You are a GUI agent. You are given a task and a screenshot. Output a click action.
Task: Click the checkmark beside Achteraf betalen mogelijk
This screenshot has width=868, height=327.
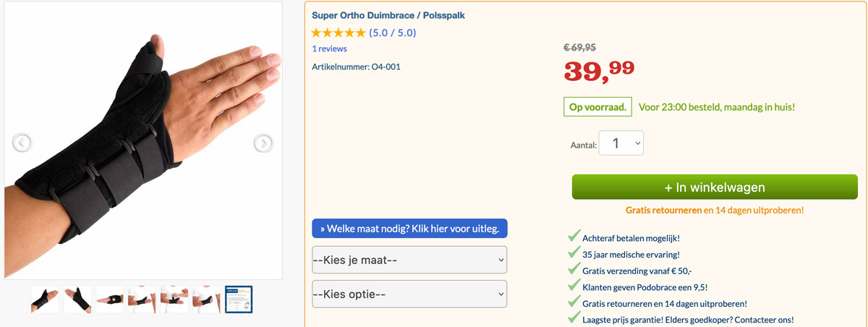click(x=574, y=237)
